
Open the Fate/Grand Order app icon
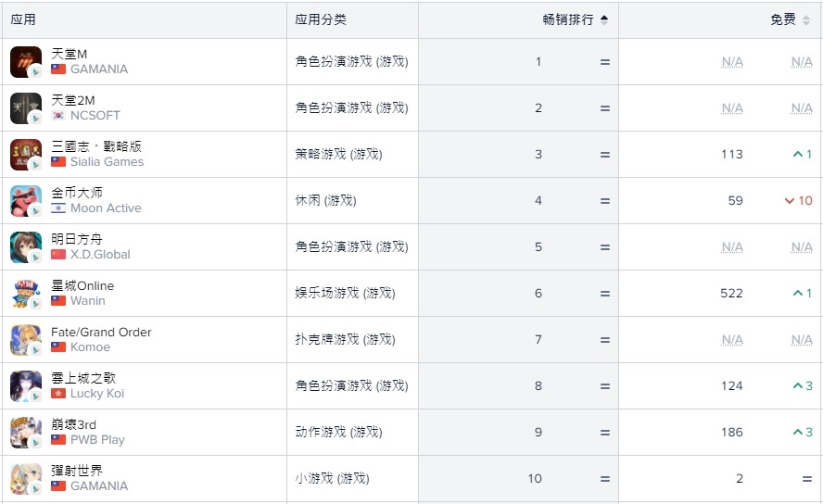pos(26,340)
